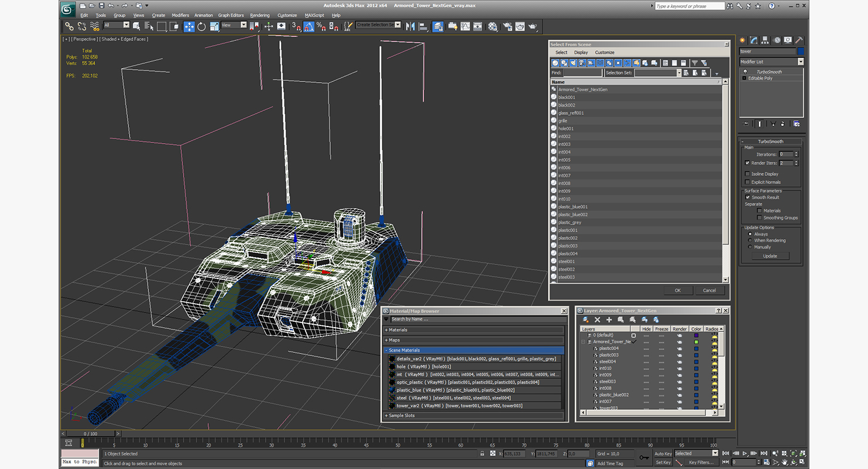Click the Bind to Space Warp icon
Screen dimensions: 868x469
[94, 26]
